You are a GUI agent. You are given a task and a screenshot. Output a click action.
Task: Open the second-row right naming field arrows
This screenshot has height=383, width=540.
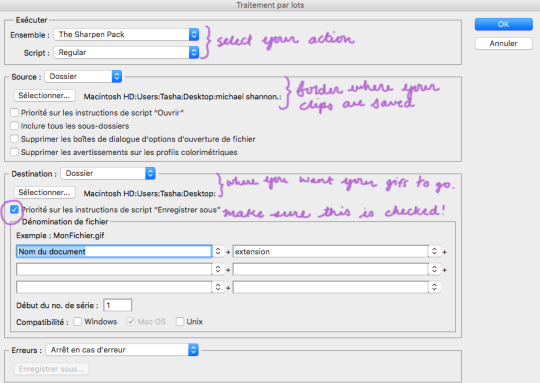435,269
